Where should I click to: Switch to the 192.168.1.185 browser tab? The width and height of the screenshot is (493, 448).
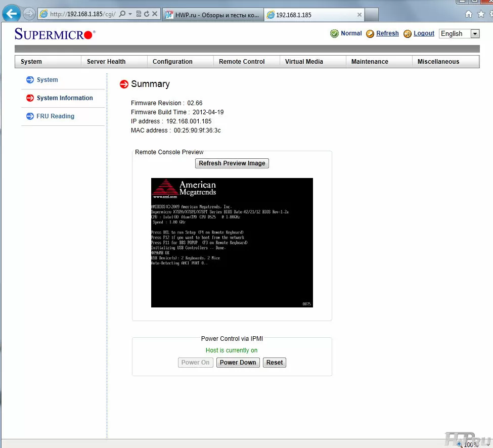(x=315, y=15)
